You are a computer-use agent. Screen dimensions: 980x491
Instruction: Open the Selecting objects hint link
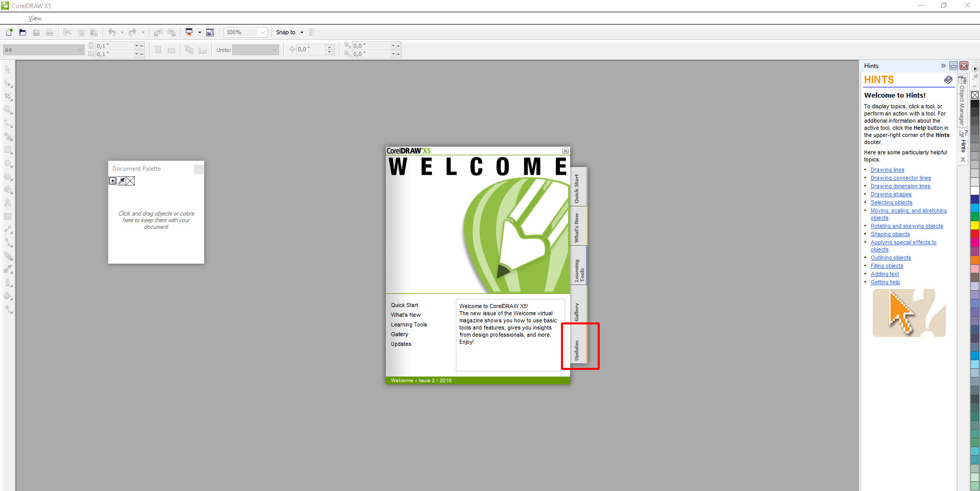891,203
